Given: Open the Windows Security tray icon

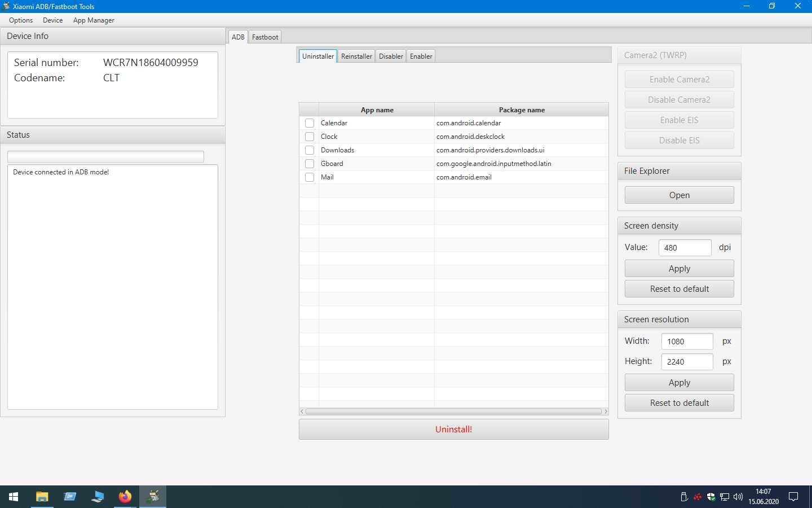Looking at the screenshot, I should [711, 497].
